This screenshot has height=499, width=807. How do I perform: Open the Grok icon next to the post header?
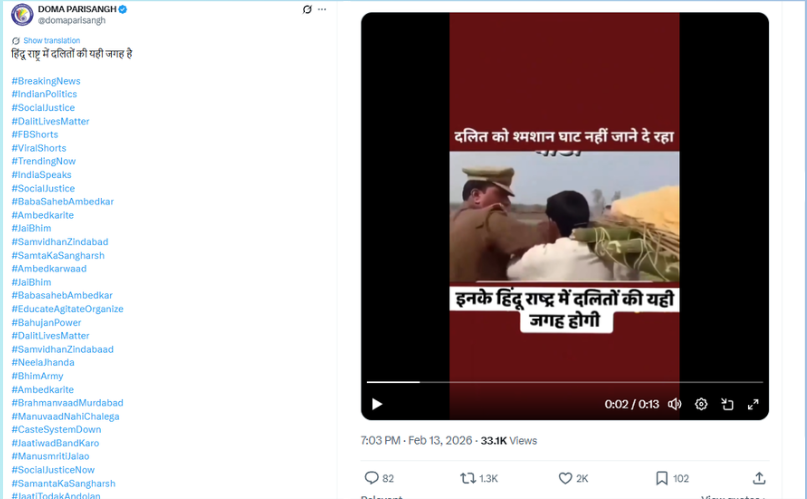point(307,9)
